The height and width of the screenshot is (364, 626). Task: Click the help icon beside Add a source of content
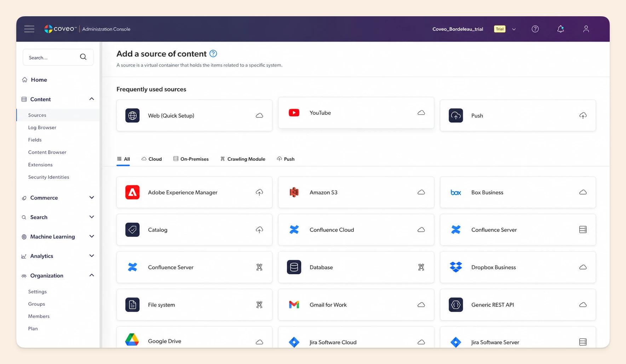[x=213, y=54]
